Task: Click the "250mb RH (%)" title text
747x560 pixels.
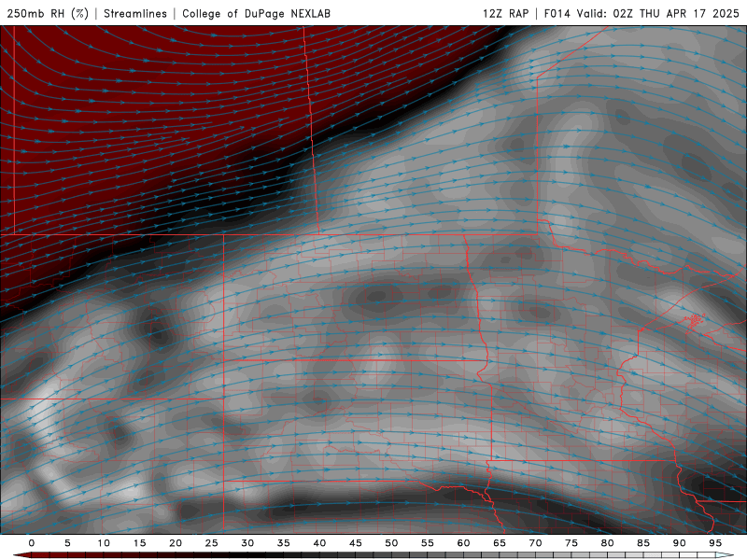Action: pos(49,13)
